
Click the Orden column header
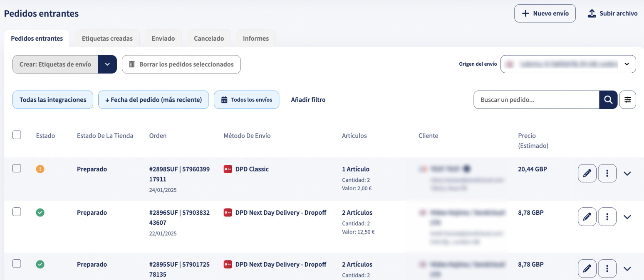[x=158, y=135]
